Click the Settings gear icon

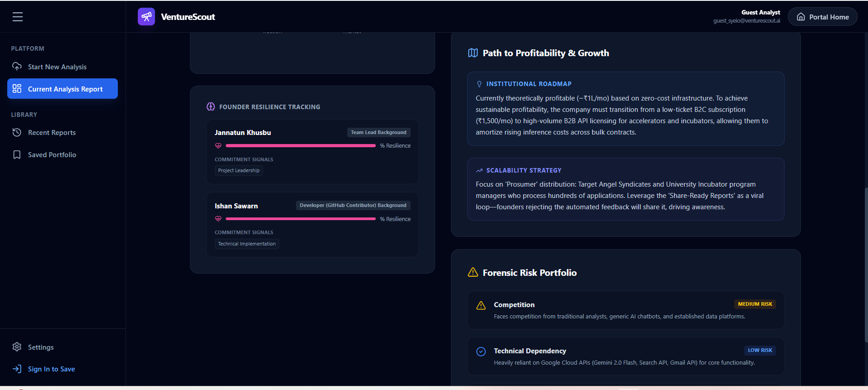click(17, 347)
